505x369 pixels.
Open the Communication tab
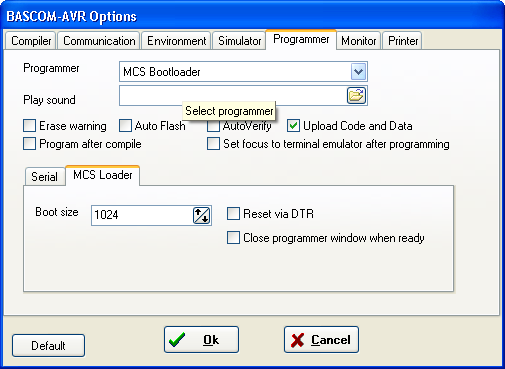coord(99,41)
